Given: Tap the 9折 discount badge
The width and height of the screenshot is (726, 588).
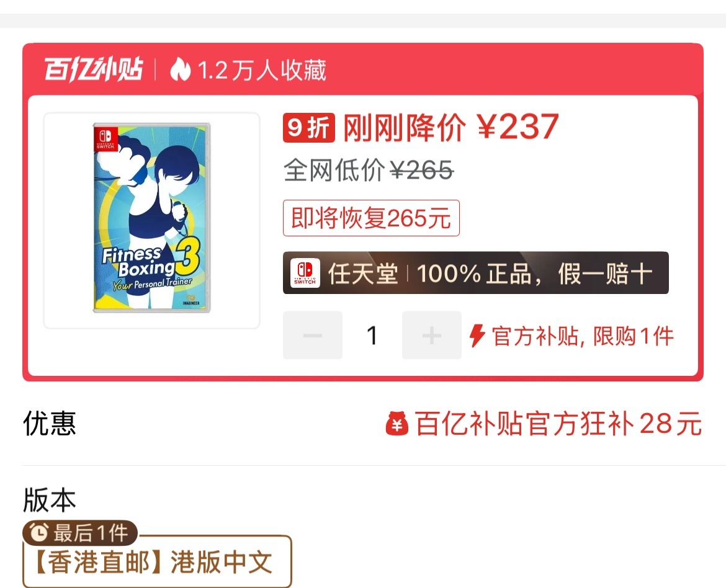Looking at the screenshot, I should point(309,127).
